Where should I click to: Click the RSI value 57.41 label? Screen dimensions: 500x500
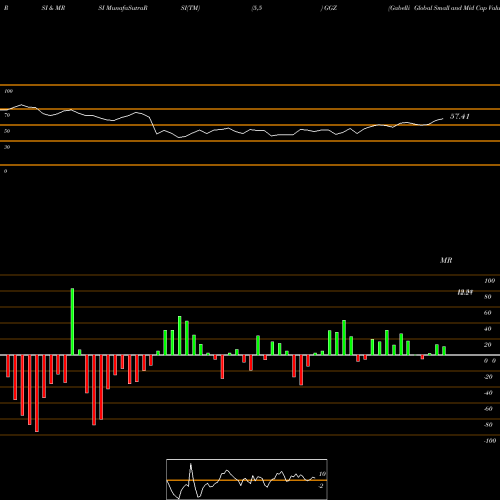coord(460,116)
